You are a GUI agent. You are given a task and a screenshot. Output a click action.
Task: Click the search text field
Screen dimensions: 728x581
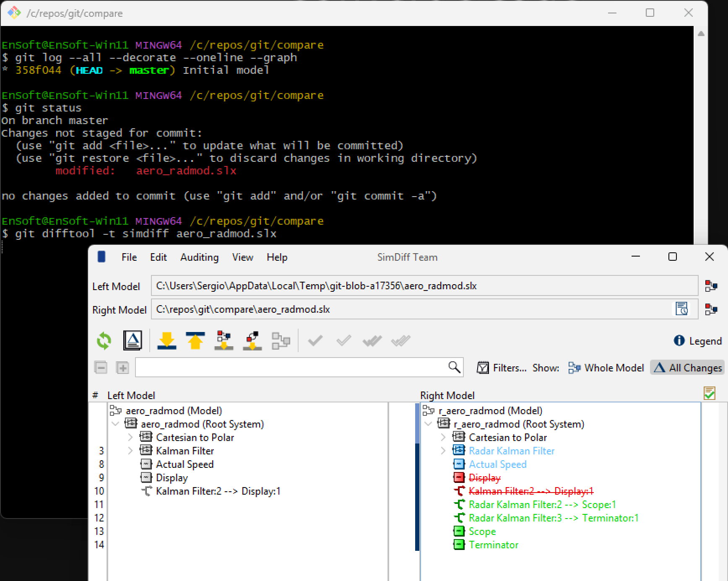pyautogui.click(x=291, y=367)
